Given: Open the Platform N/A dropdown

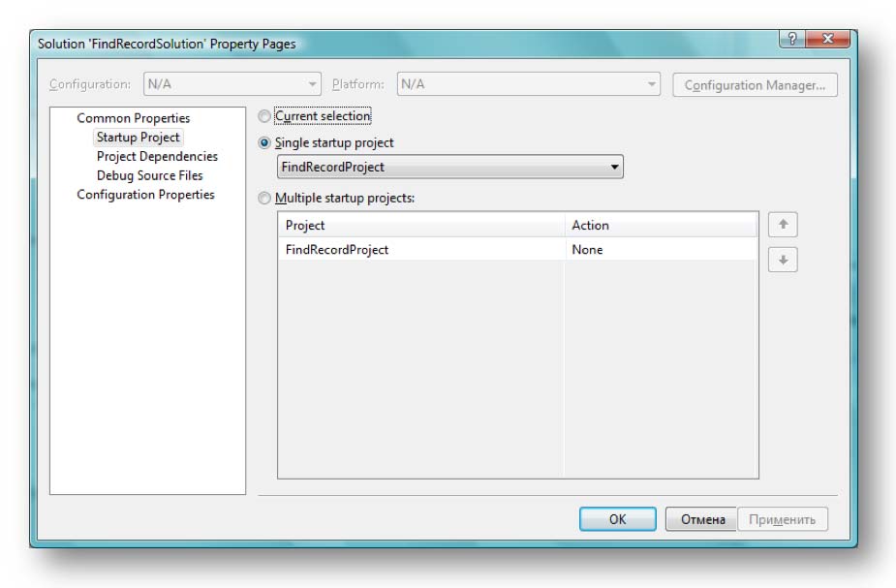Looking at the screenshot, I should [x=529, y=84].
